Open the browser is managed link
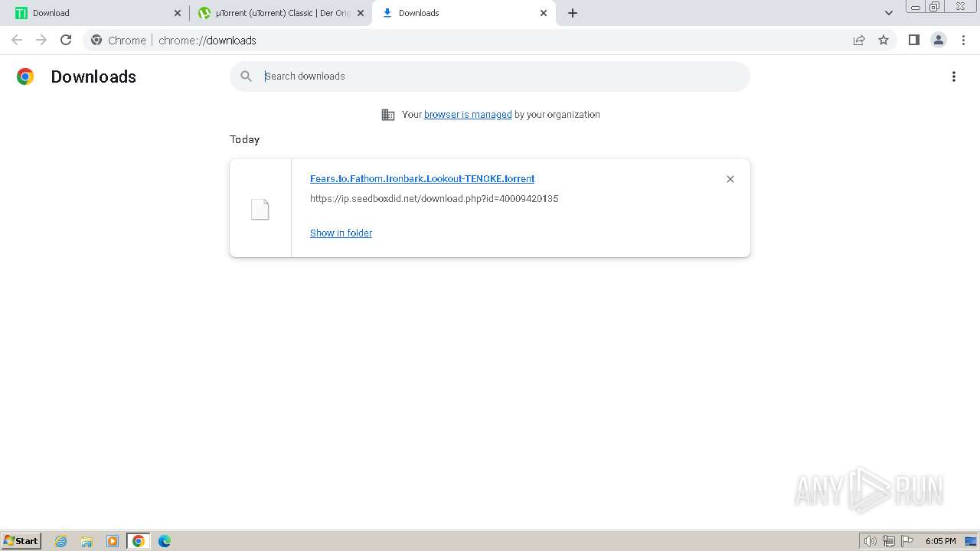 tap(468, 114)
